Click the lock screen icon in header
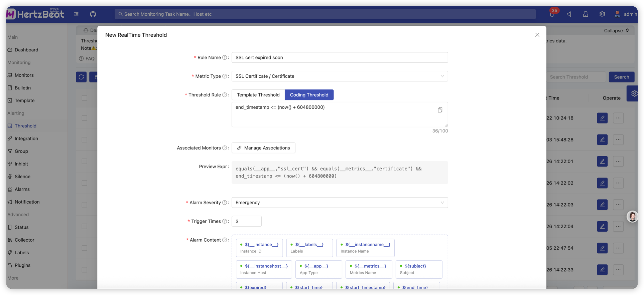644x295 pixels. 586,14
